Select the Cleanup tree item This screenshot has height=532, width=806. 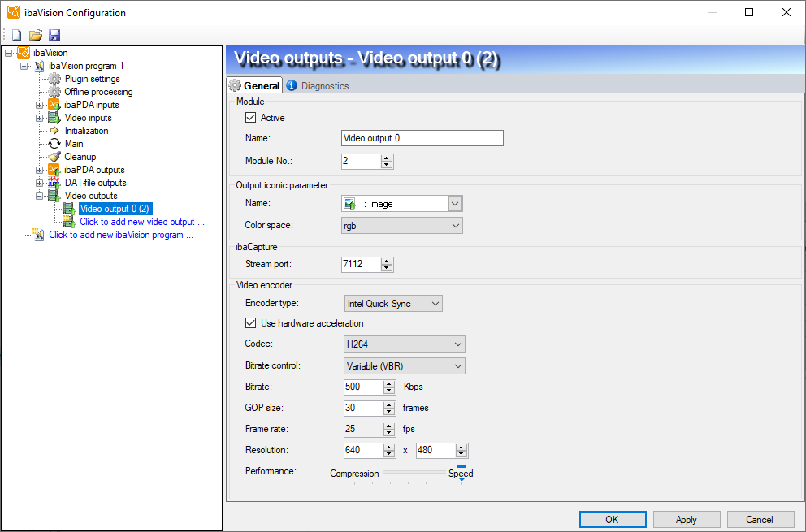click(x=80, y=157)
